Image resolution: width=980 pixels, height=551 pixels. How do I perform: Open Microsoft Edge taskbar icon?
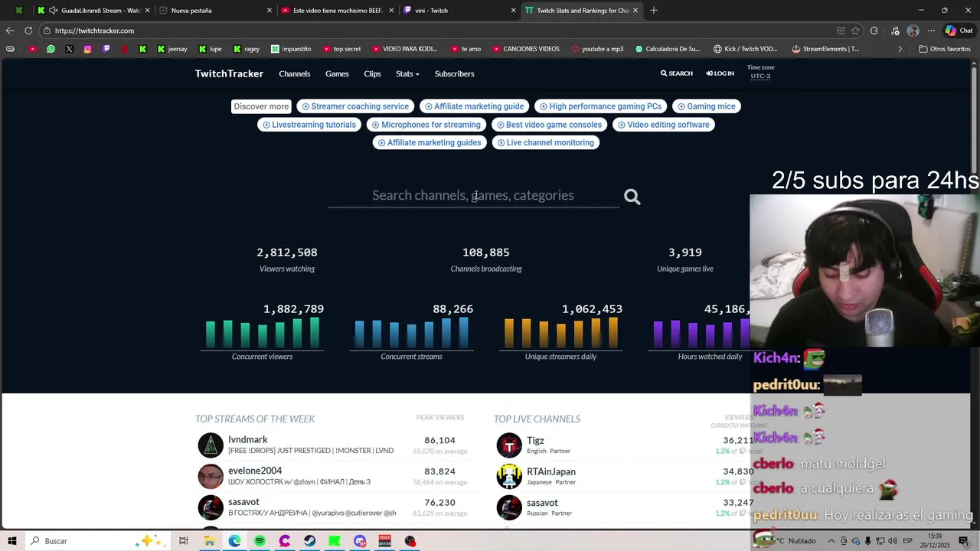pyautogui.click(x=234, y=541)
